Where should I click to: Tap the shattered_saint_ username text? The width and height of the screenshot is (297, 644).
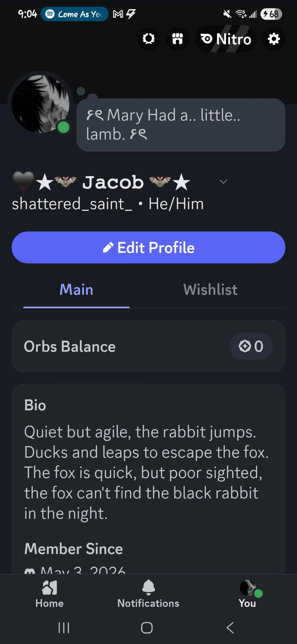pos(72,204)
